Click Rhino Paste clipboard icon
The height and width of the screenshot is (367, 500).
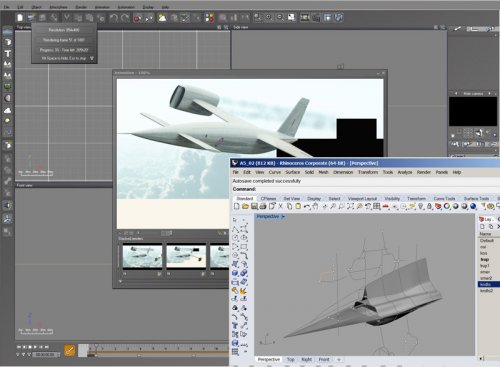coord(298,206)
